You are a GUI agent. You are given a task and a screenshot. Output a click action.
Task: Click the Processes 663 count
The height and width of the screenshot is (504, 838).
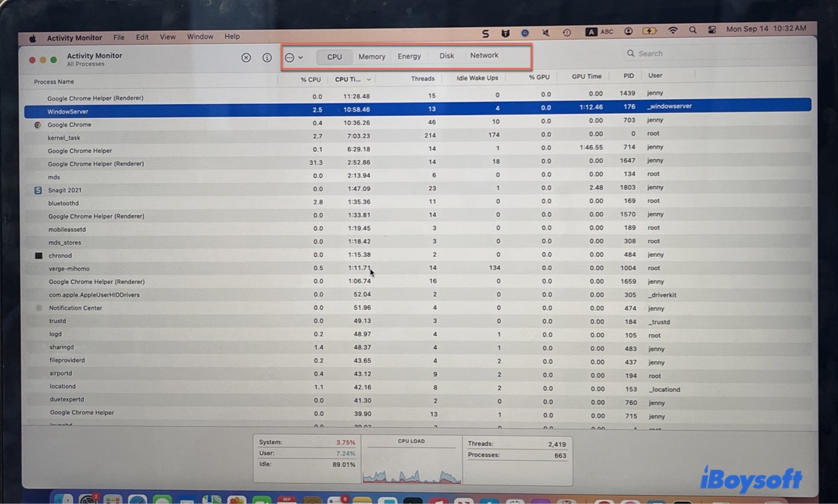point(560,455)
